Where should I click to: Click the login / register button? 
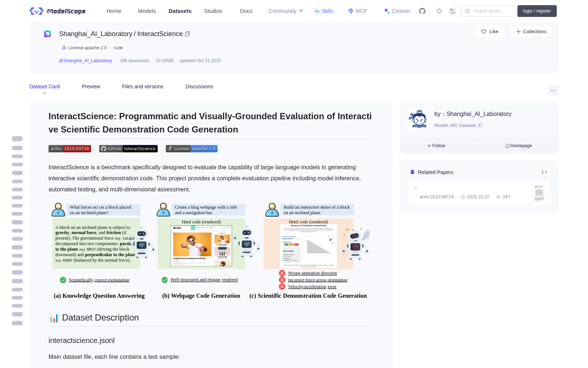pos(537,11)
